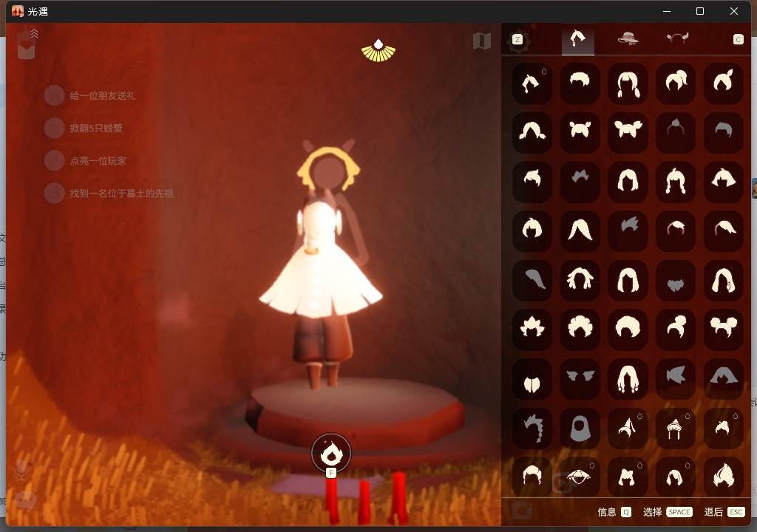Select the fluffy curly hairstyle

580,330
